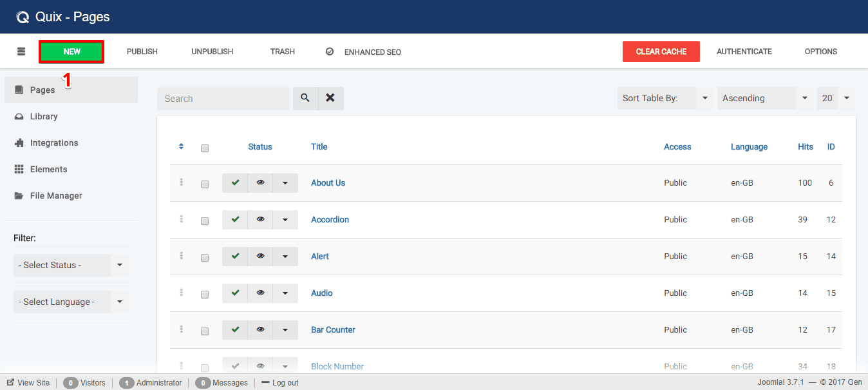Open status actions dropdown for Alert

click(285, 257)
